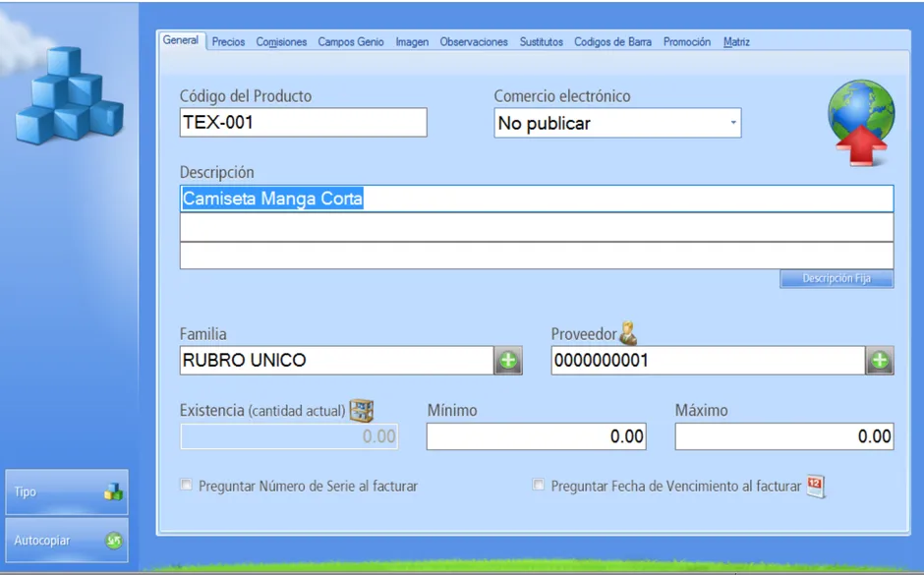This screenshot has width=924, height=575.
Task: Open the Codigos de Barra tab
Action: click(612, 42)
